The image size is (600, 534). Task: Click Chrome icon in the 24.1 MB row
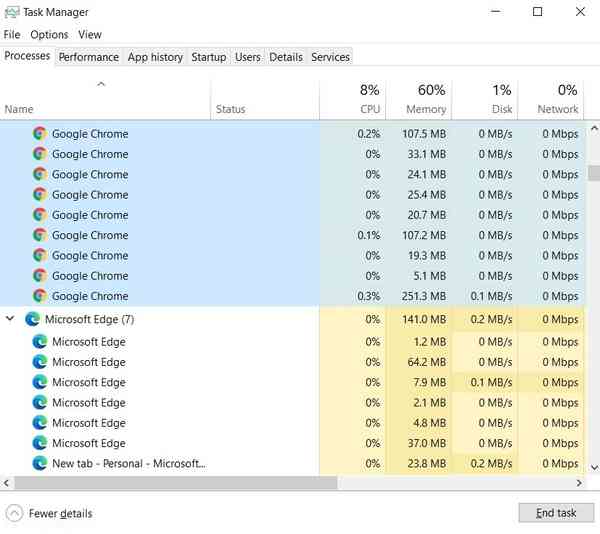tap(40, 174)
